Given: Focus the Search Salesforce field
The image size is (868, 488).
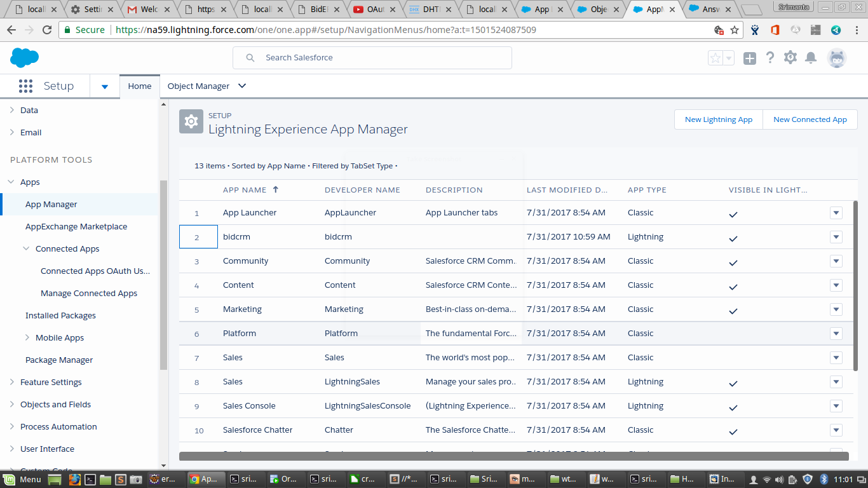Looking at the screenshot, I should click(372, 58).
